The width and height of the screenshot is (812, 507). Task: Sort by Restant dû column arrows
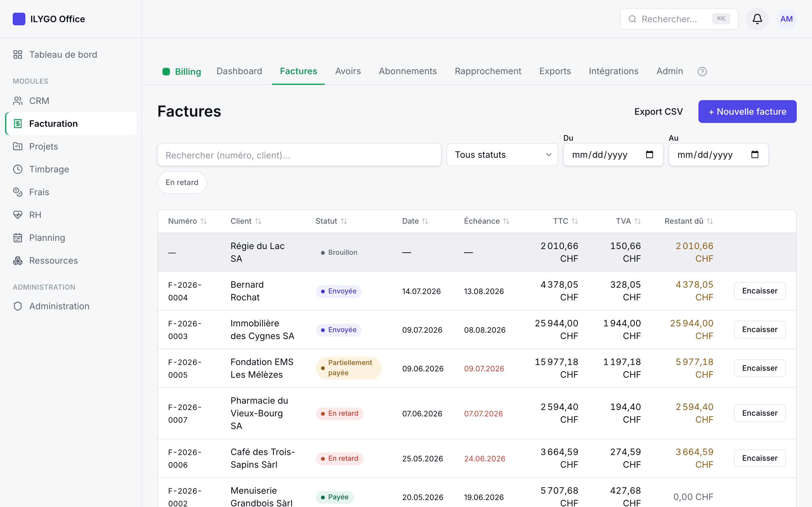710,221
